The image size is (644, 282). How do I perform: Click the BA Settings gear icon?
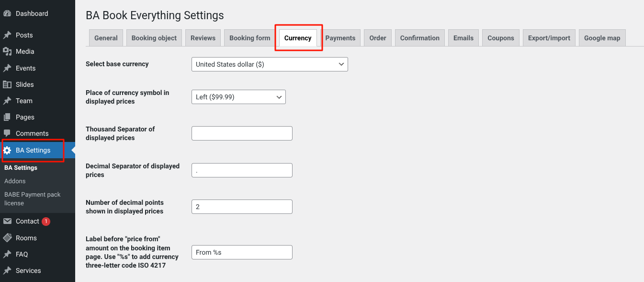[x=7, y=150]
